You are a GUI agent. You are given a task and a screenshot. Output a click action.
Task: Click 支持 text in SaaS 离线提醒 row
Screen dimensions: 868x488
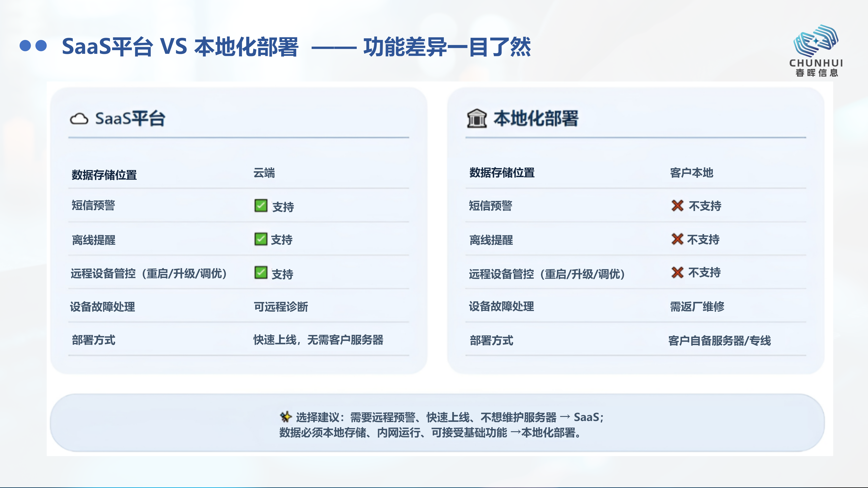point(282,240)
